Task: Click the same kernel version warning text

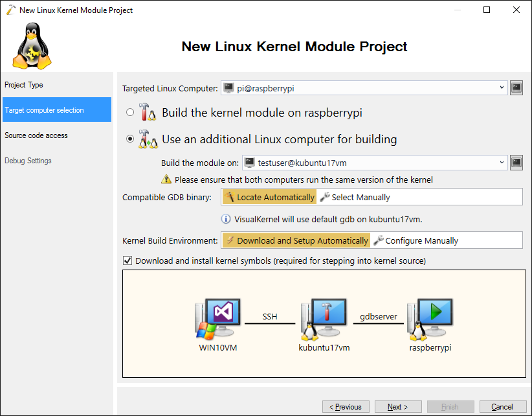Action: [304, 179]
